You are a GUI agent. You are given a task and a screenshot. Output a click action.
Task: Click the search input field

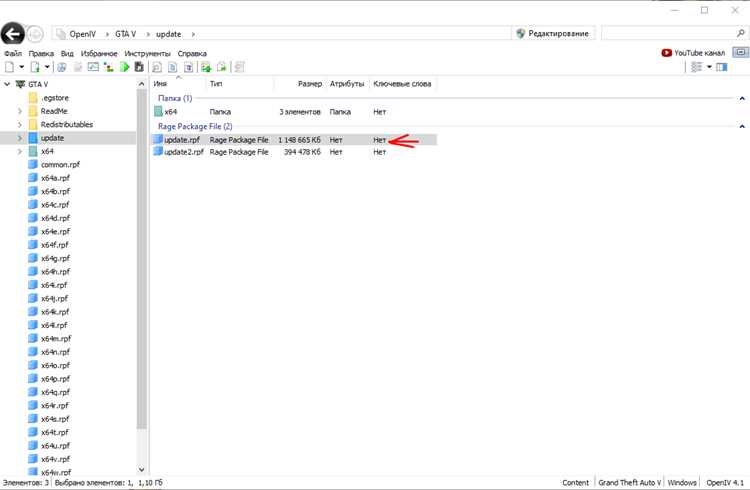click(x=669, y=33)
